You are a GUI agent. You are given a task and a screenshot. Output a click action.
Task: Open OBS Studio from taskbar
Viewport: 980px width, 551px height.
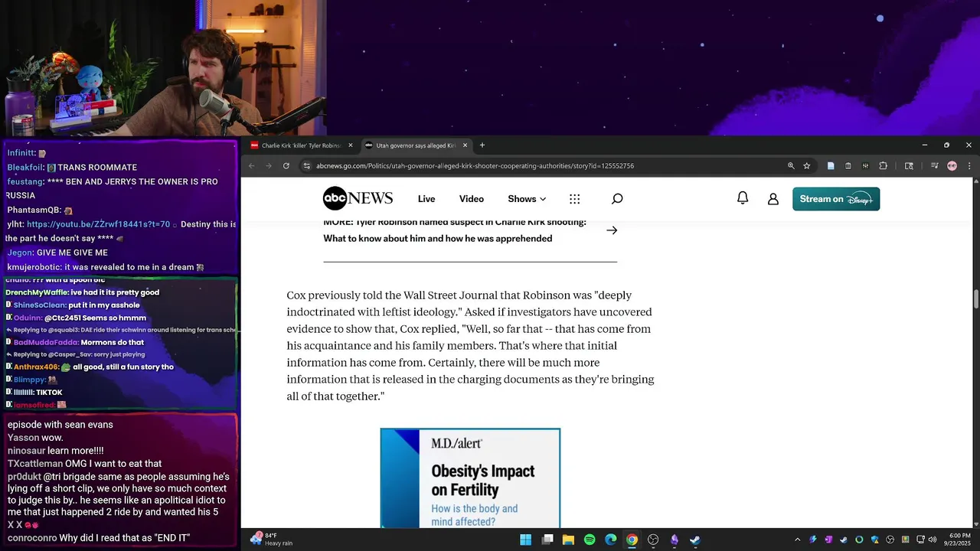click(653, 540)
